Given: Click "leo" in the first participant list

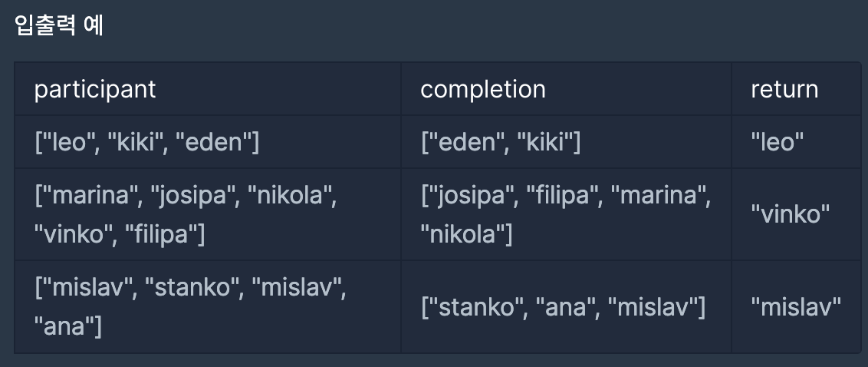Looking at the screenshot, I should [x=67, y=142].
